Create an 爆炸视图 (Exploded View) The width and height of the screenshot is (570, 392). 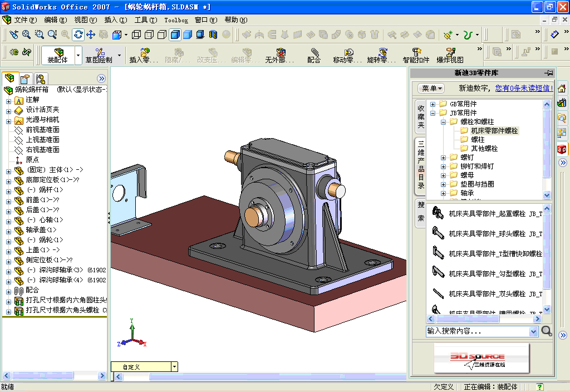[451, 55]
